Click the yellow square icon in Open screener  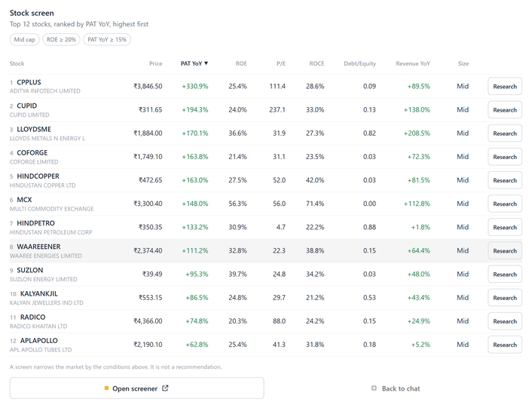pyautogui.click(x=106, y=388)
